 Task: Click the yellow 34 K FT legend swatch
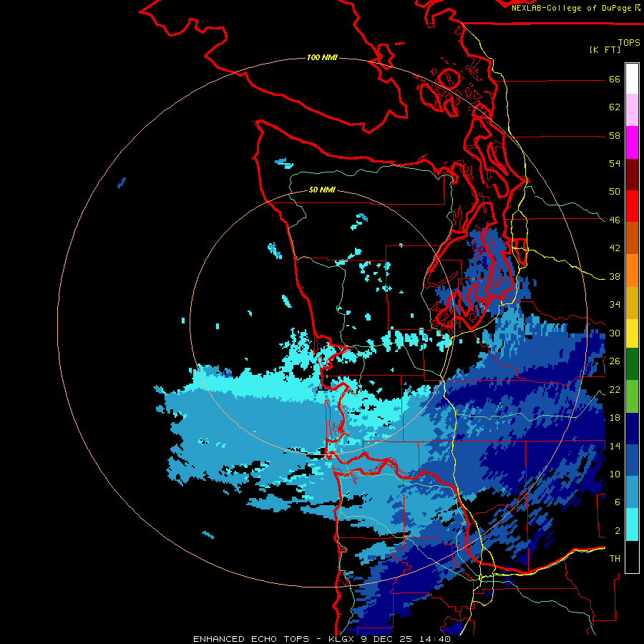(x=632, y=333)
